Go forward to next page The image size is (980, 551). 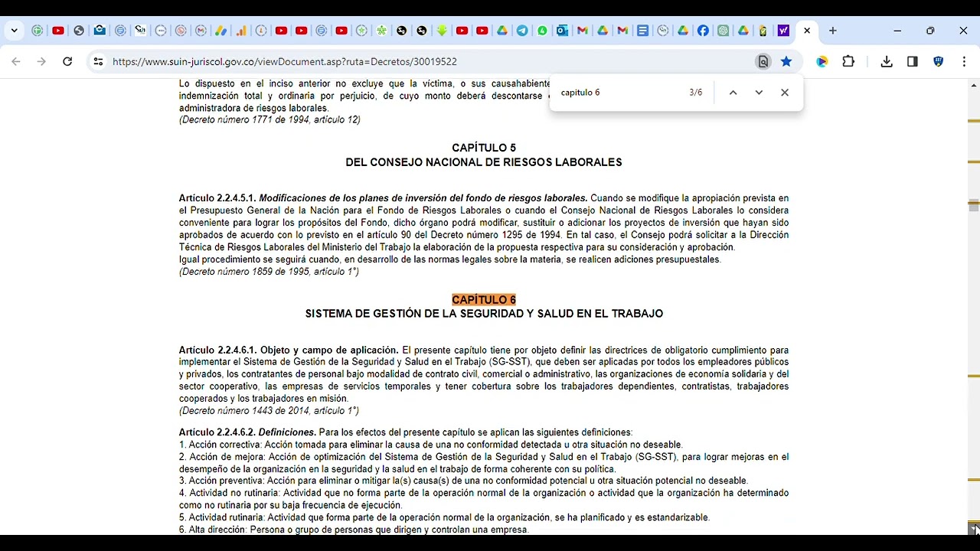coord(41,61)
